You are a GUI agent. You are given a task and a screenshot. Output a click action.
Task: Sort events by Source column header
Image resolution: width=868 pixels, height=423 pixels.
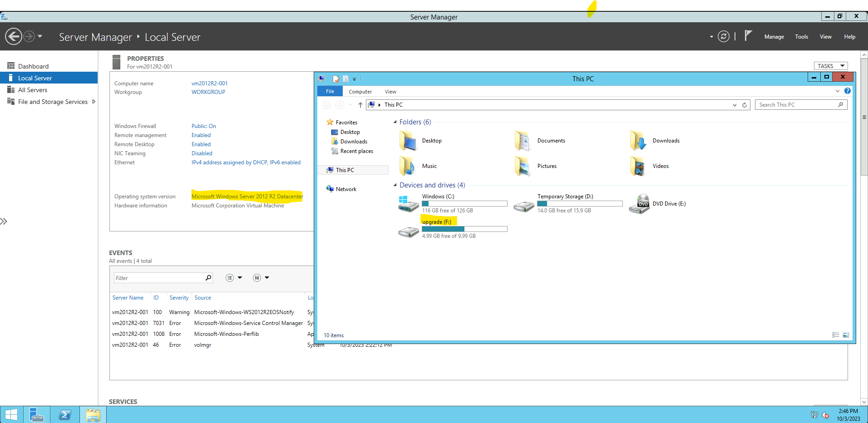tap(203, 298)
